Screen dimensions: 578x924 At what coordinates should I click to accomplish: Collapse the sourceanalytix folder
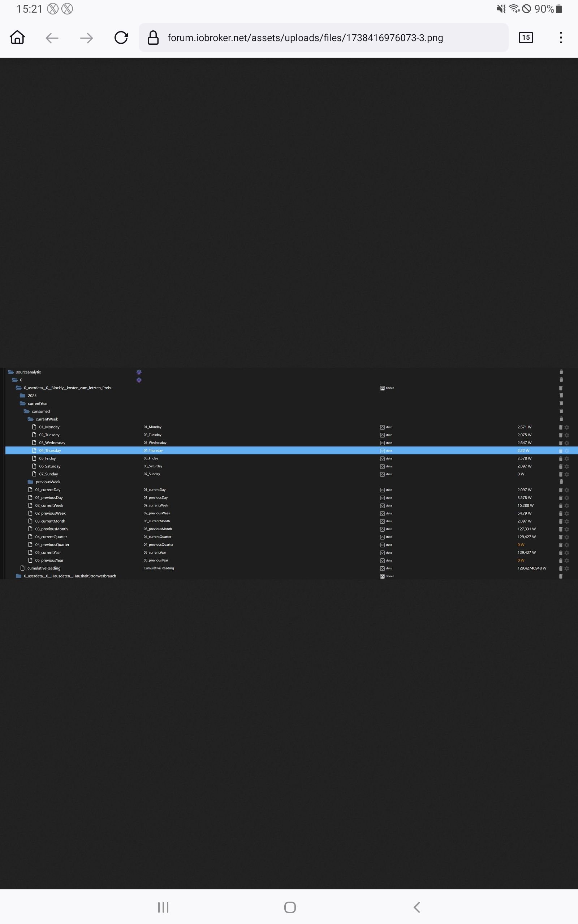[x=11, y=372]
